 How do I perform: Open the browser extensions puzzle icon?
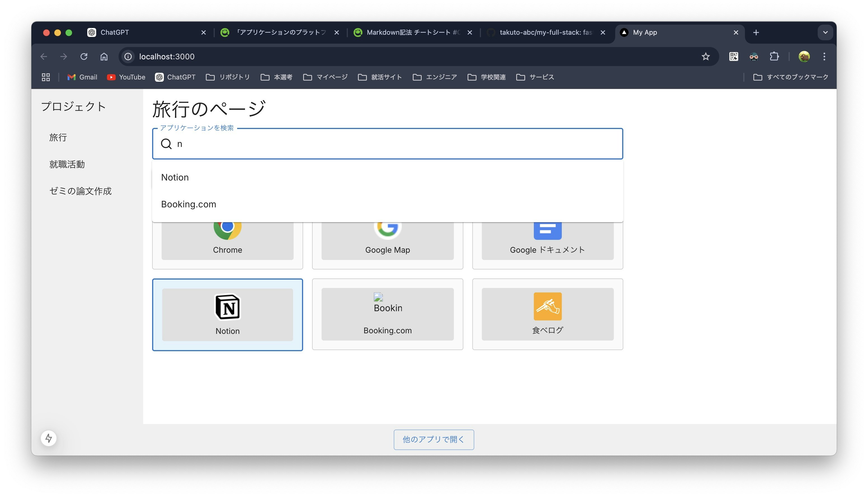pos(774,57)
